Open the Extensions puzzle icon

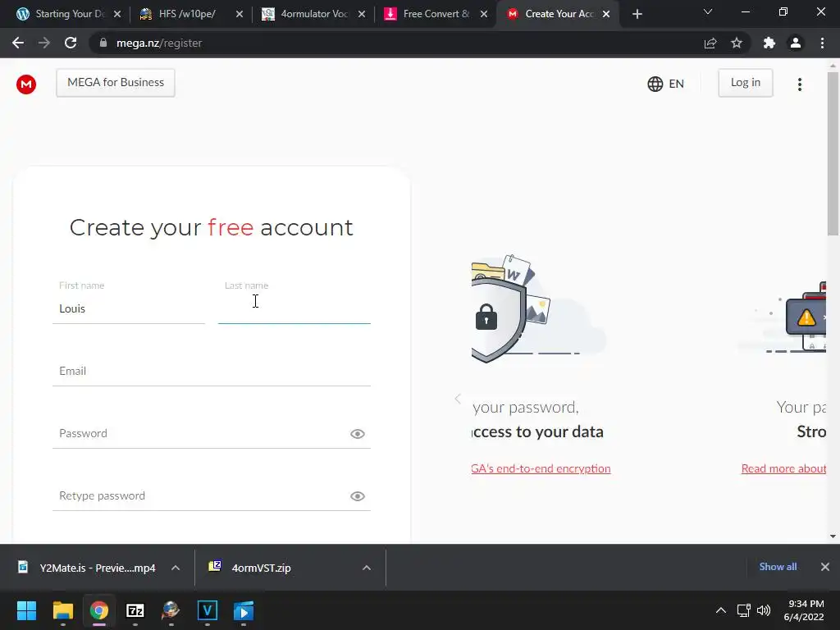pos(769,43)
